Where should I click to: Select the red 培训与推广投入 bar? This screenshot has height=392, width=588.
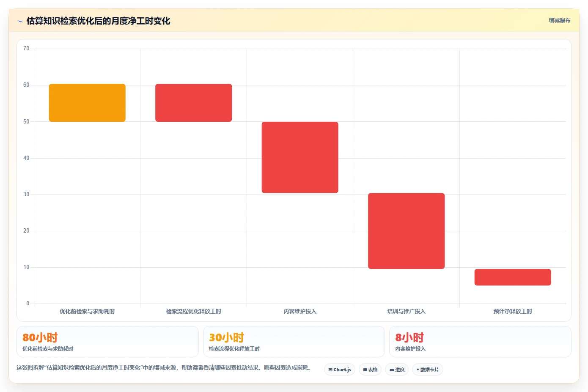pyautogui.click(x=406, y=231)
